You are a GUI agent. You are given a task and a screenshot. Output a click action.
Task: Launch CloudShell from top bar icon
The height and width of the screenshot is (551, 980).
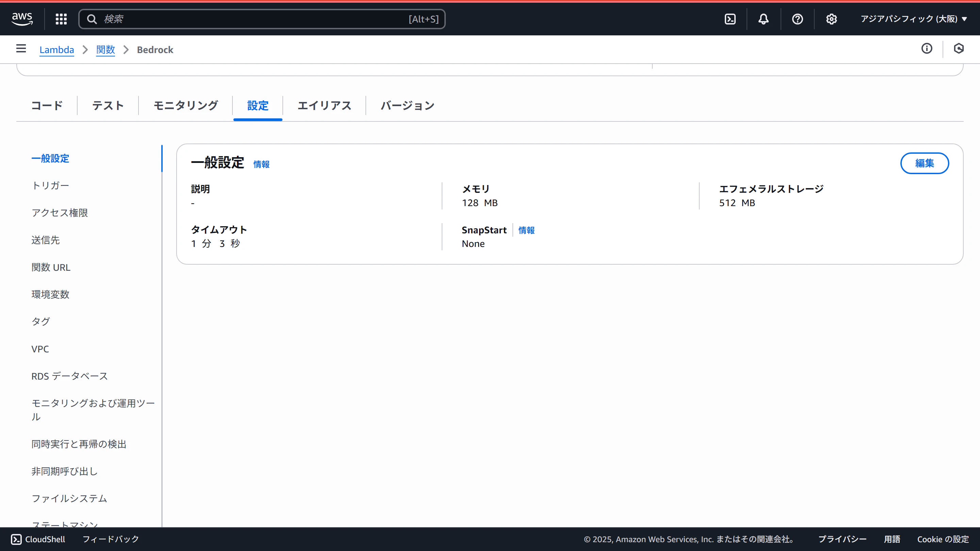click(730, 19)
